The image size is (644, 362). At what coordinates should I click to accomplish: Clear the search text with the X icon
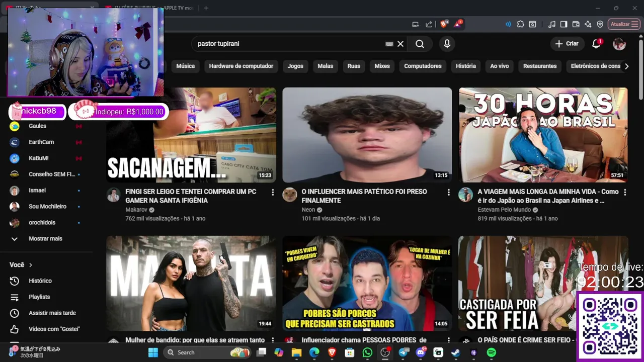[400, 44]
